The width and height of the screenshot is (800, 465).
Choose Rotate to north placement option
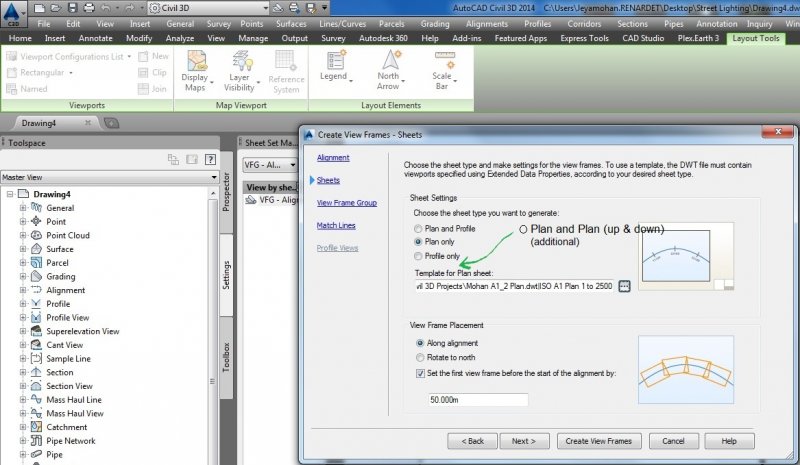[420, 357]
